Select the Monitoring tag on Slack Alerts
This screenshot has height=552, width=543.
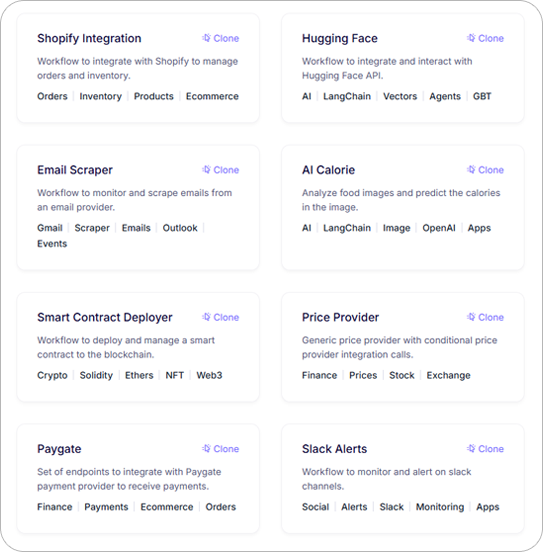tap(440, 507)
